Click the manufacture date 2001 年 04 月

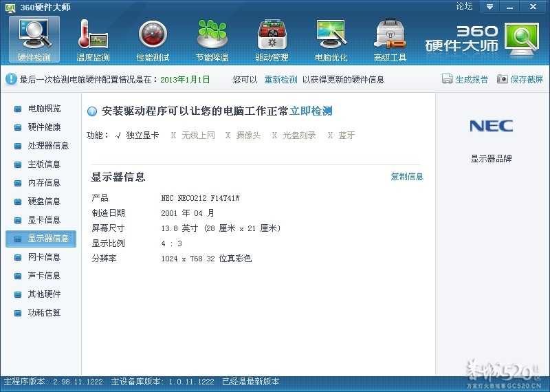point(188,213)
